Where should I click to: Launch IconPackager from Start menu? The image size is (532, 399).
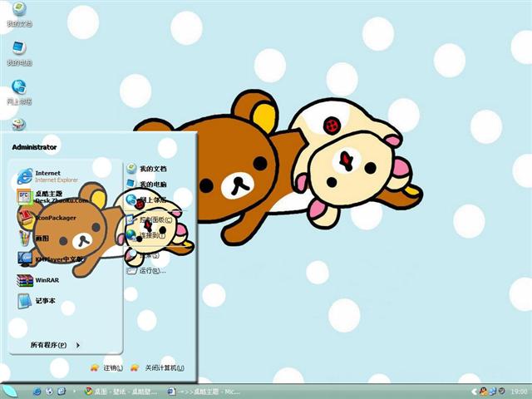click(x=47, y=218)
